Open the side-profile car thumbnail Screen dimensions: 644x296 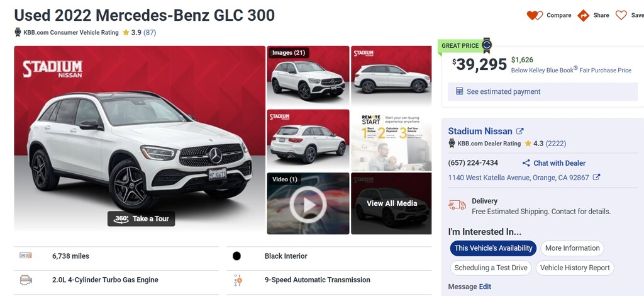(391, 76)
